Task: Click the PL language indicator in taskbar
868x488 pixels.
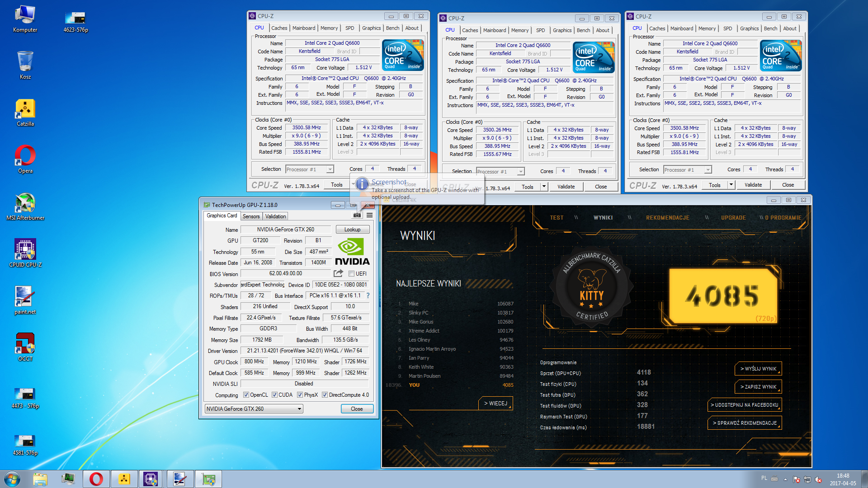Action: [x=764, y=478]
